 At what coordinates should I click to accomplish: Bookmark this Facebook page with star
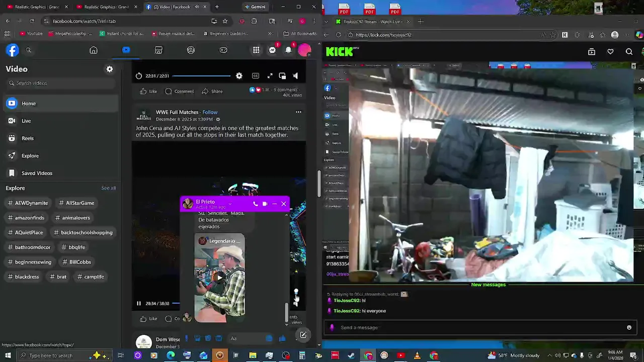(225, 21)
